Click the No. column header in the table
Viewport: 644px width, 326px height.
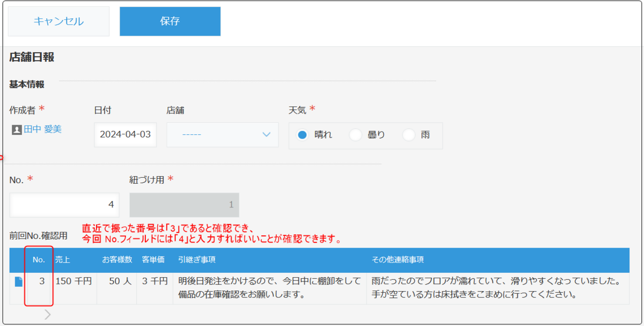pyautogui.click(x=38, y=260)
